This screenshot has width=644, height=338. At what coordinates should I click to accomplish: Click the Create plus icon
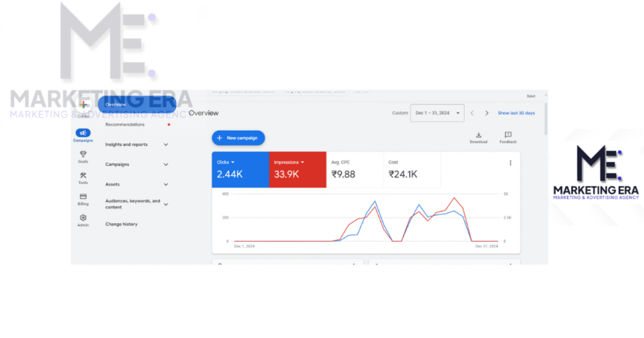(x=83, y=106)
